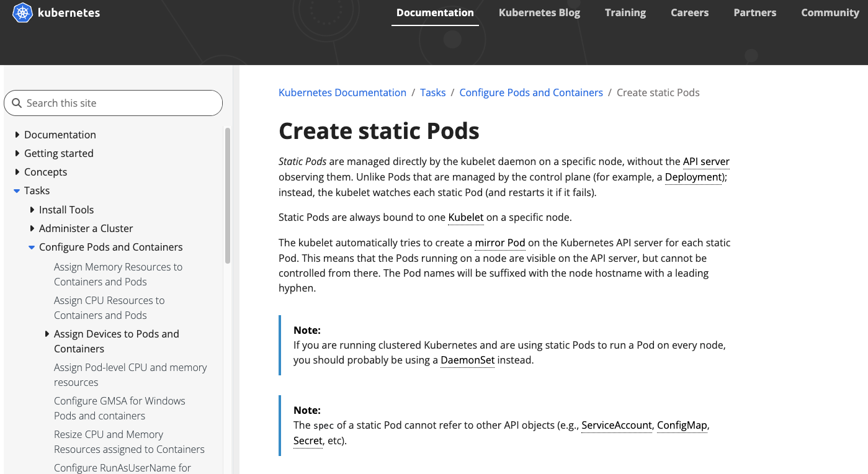The height and width of the screenshot is (474, 868).
Task: Open the Community nav item
Action: coord(830,12)
